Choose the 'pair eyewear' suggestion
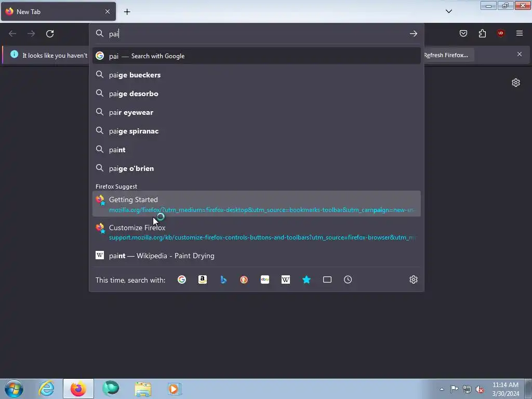 [257, 112]
